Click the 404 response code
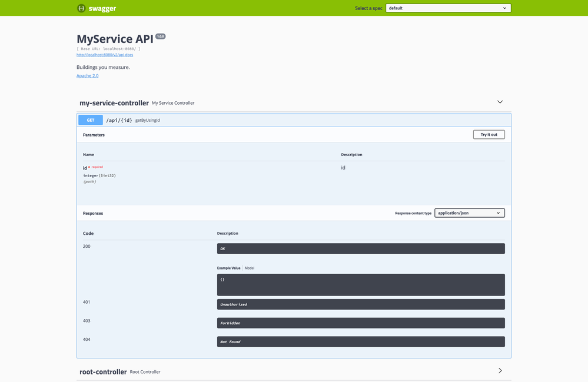588x382 pixels. pyautogui.click(x=87, y=340)
